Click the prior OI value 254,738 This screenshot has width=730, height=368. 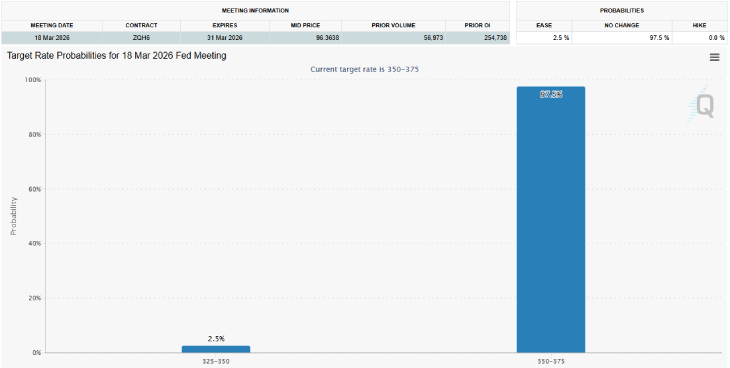click(x=495, y=38)
